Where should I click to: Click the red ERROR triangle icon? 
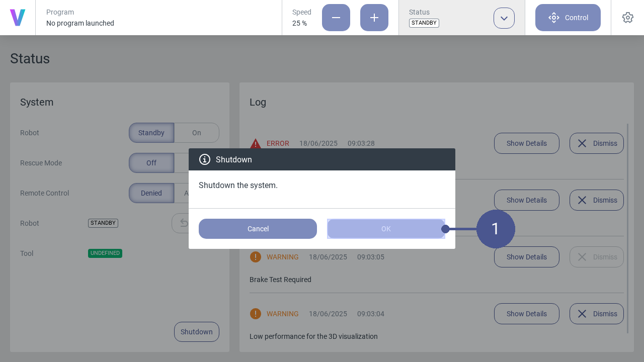(x=256, y=143)
